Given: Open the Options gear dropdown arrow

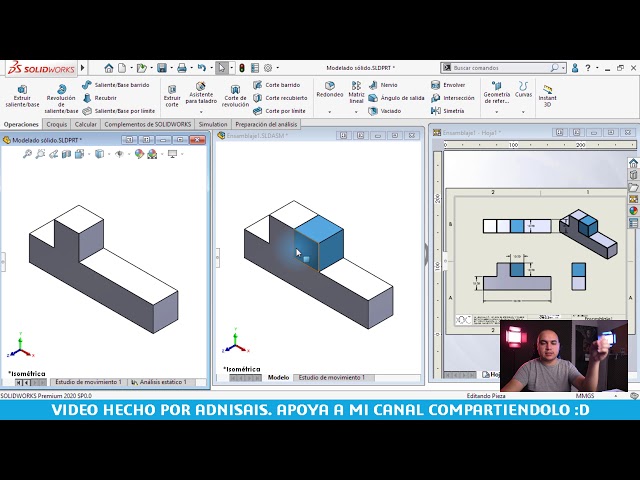Looking at the screenshot, I should coord(278,68).
